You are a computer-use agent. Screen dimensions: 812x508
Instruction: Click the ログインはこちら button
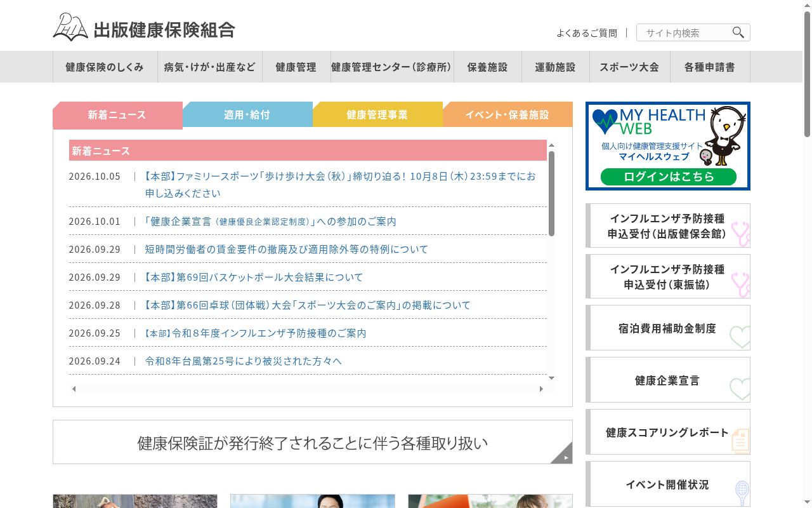click(x=669, y=177)
